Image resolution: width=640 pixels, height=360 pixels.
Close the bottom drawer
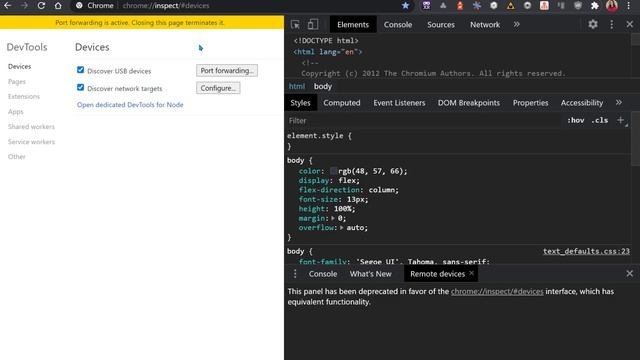(629, 274)
